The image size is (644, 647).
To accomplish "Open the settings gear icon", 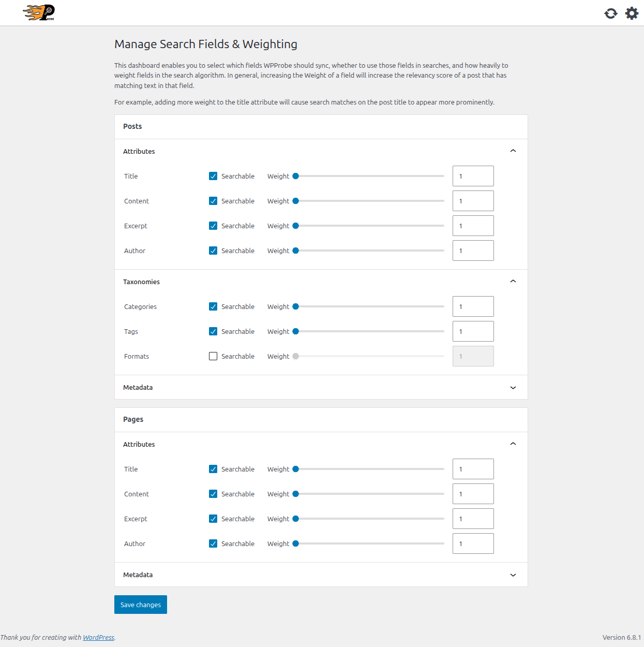I will tap(632, 13).
